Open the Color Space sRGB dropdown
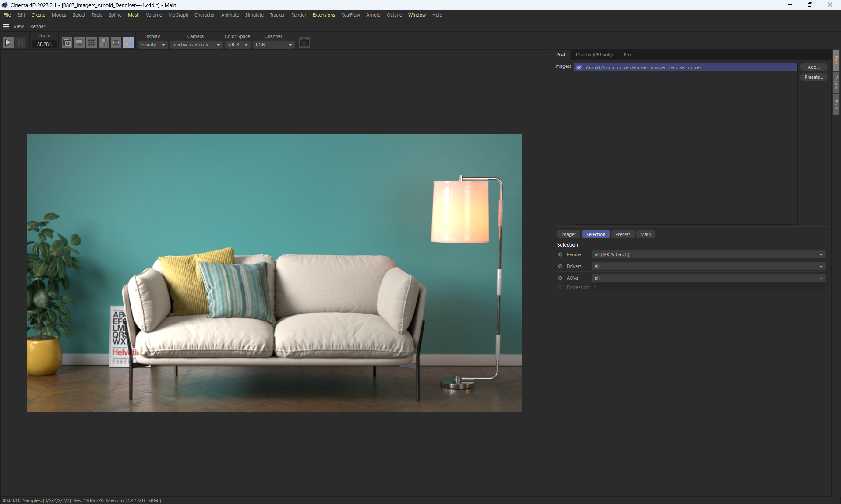The width and height of the screenshot is (841, 504). pos(237,45)
